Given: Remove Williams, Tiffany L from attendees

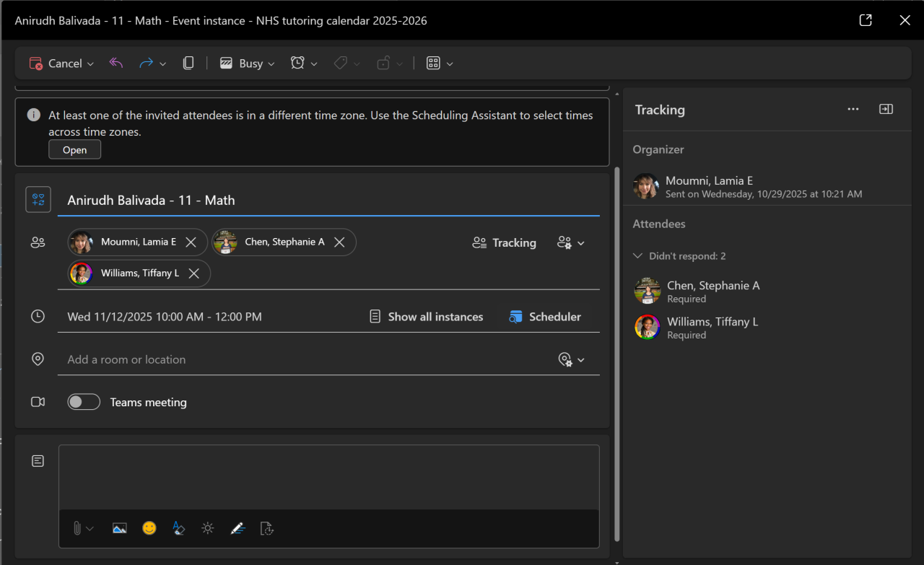Looking at the screenshot, I should coord(193,273).
